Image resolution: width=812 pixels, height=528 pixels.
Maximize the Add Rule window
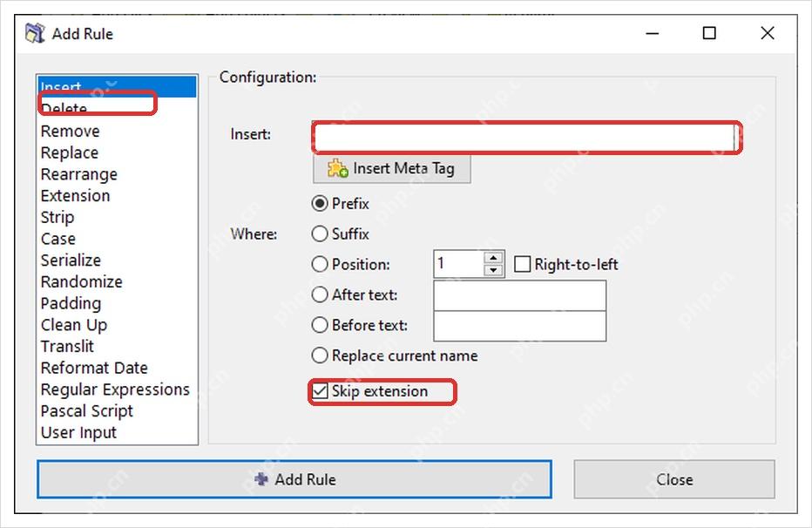[x=709, y=34]
